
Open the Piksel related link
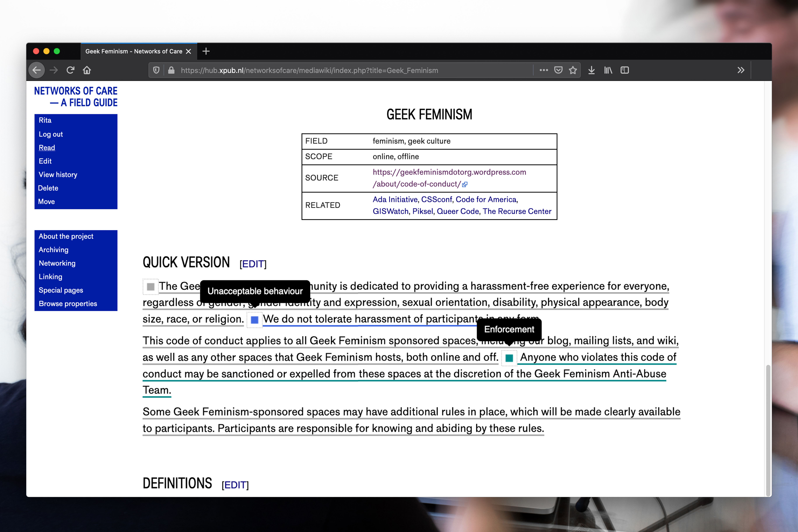423,211
